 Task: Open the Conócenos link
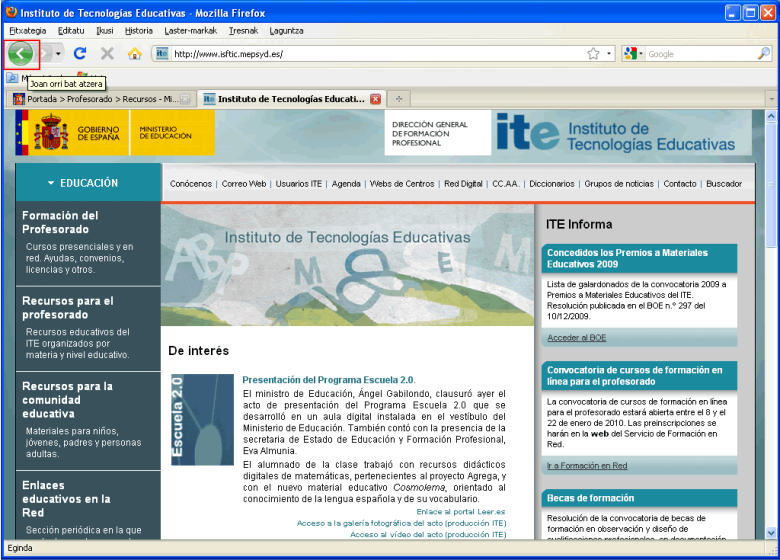pyautogui.click(x=191, y=184)
